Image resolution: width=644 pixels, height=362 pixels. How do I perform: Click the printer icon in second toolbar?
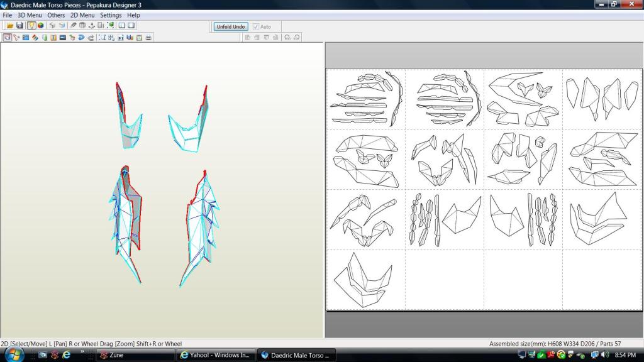(x=148, y=37)
